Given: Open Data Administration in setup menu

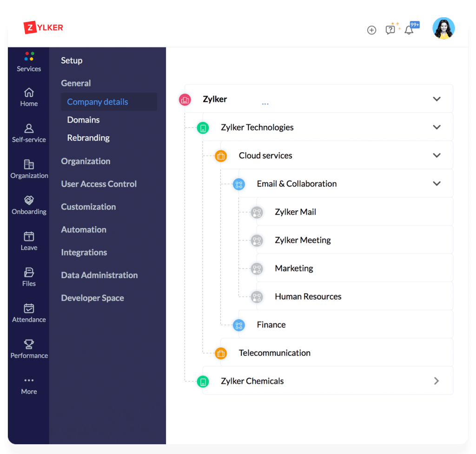Looking at the screenshot, I should coord(99,275).
